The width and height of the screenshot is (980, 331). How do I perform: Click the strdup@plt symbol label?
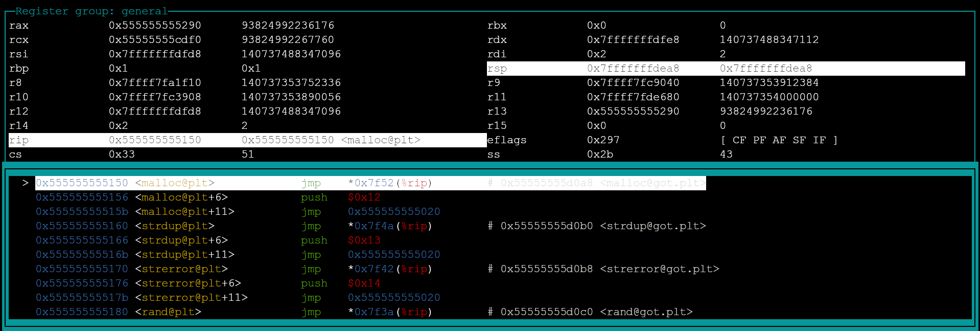click(175, 226)
